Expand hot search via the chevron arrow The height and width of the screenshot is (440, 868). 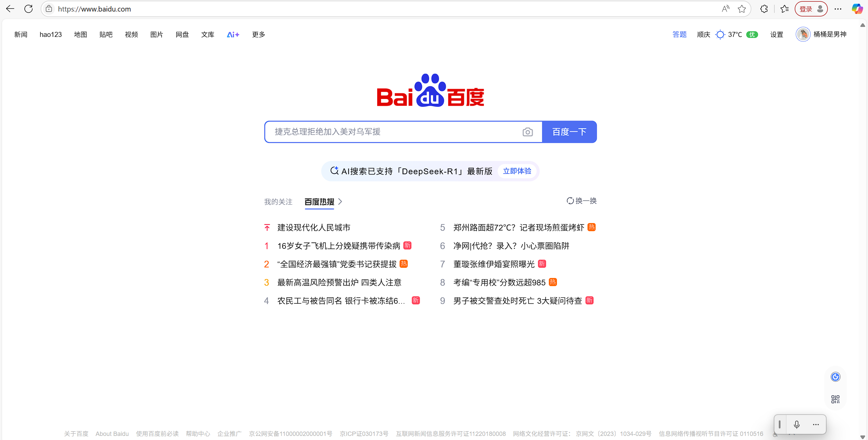tap(340, 202)
